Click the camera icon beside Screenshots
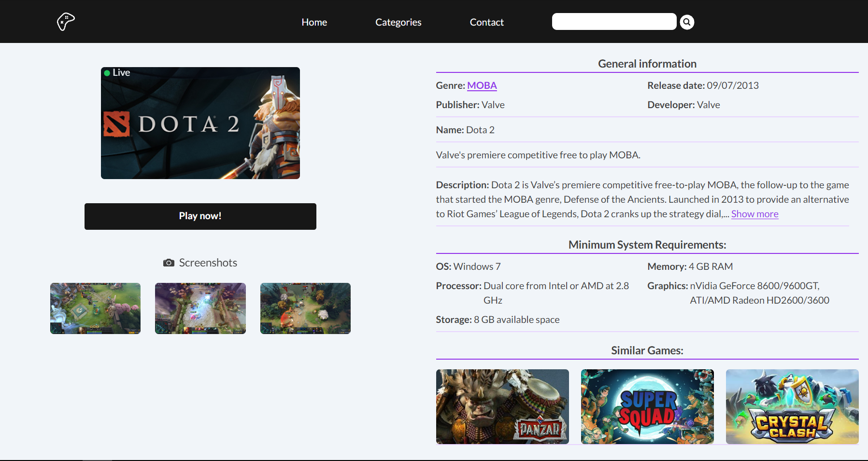This screenshot has width=868, height=461. click(169, 263)
